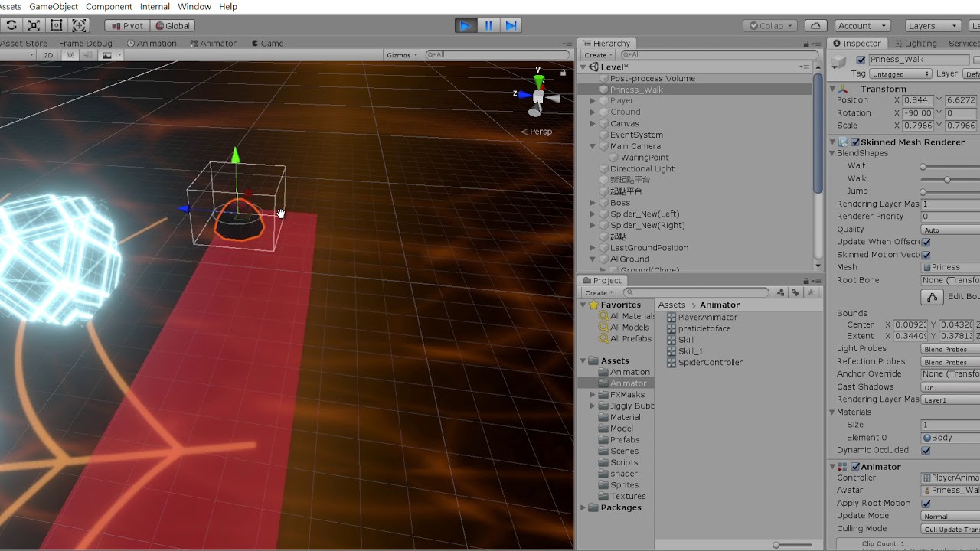Click the Collab button
Screen dimensions: 980x551
pyautogui.click(x=771, y=26)
